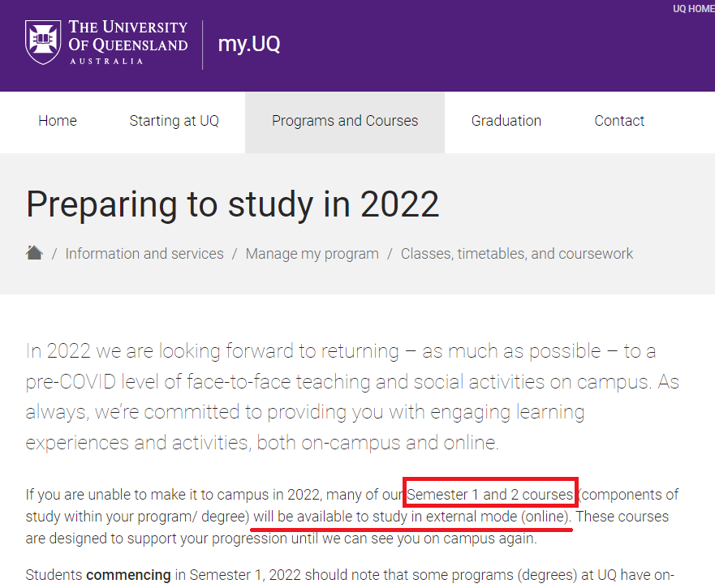Open the Contact navigation item
The width and height of the screenshot is (715, 588).
tap(619, 121)
